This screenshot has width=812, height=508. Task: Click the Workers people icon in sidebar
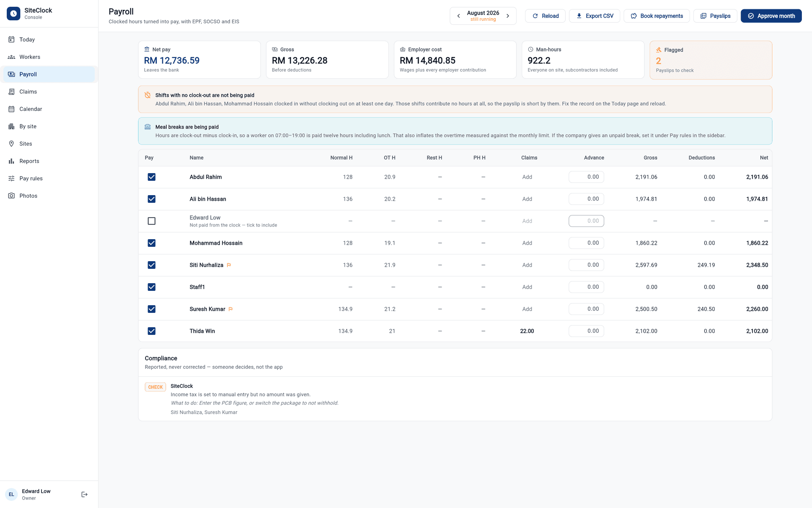[11, 57]
